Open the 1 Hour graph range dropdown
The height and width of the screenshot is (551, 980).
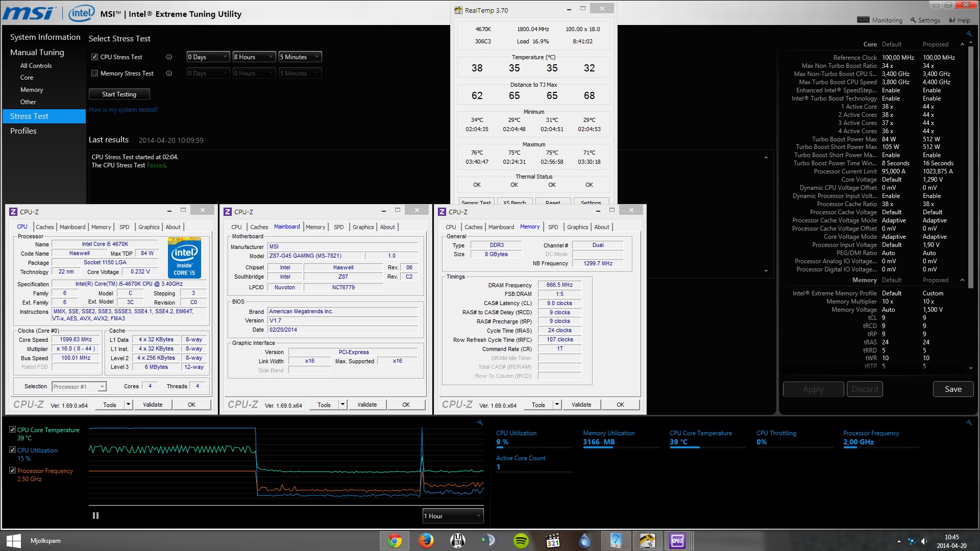point(453,516)
